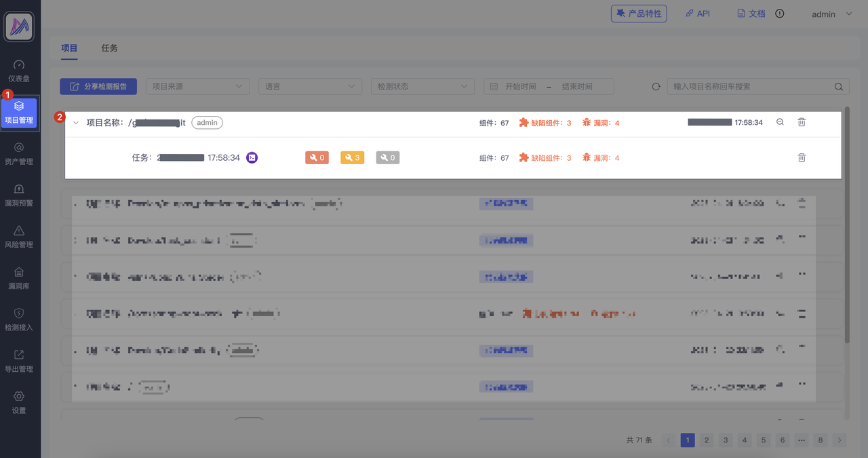
Task: Open the 仪表盘 dashboard sidebar icon
Action: point(19,71)
